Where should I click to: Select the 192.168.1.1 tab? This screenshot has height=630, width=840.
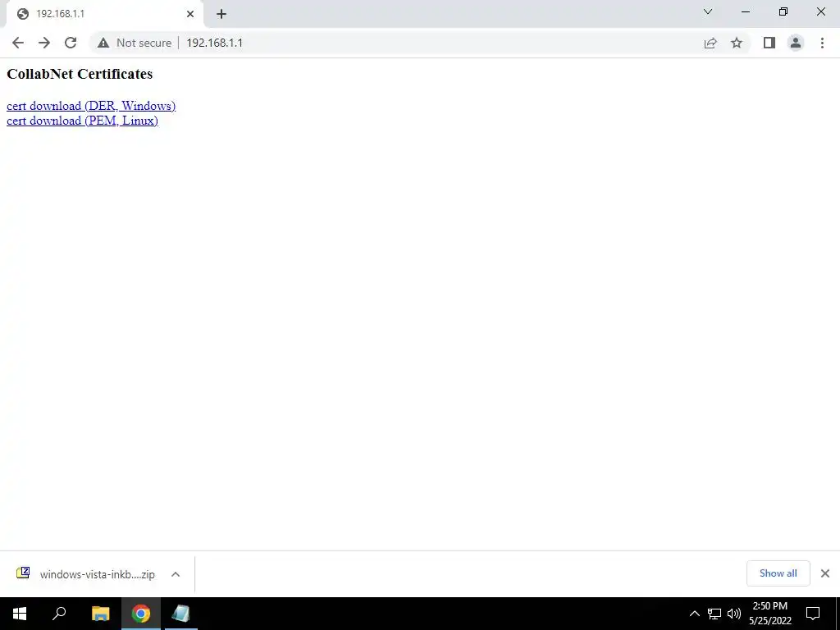coord(104,14)
